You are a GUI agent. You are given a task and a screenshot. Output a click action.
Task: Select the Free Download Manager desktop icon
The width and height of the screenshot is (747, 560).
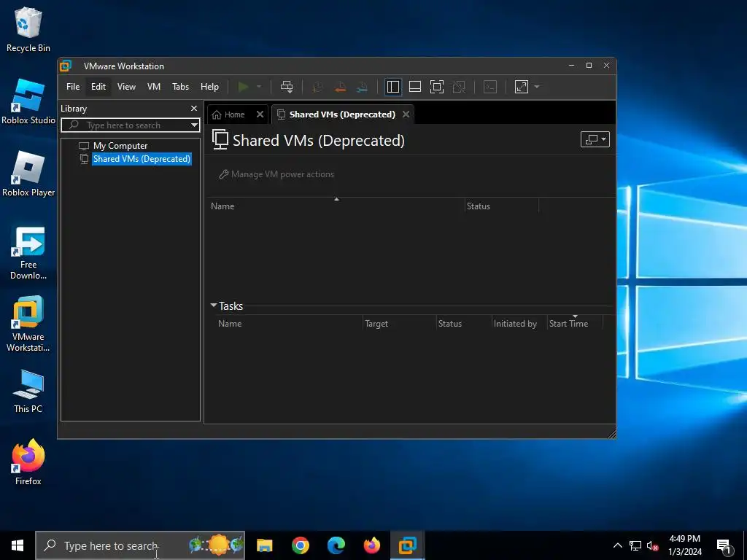coord(28,252)
